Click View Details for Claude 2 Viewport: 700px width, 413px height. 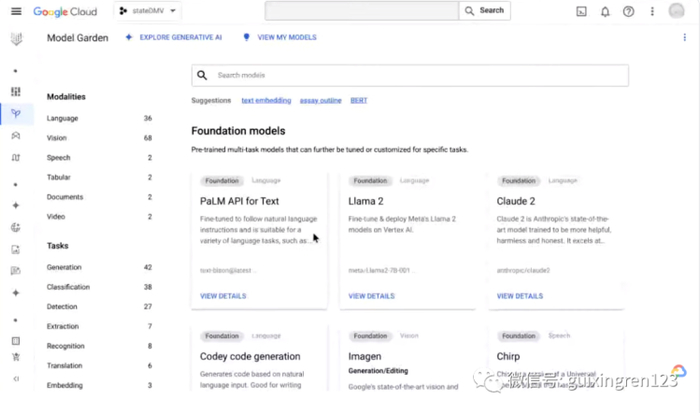click(520, 296)
